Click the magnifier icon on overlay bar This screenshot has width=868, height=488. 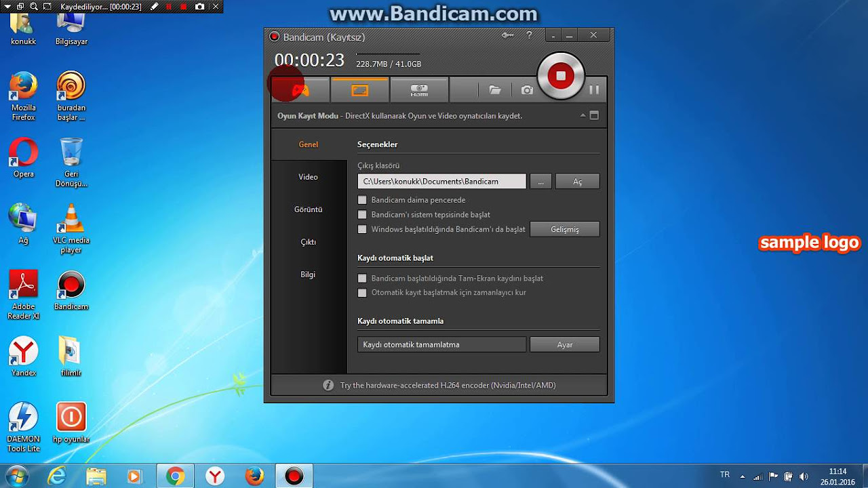tap(33, 7)
